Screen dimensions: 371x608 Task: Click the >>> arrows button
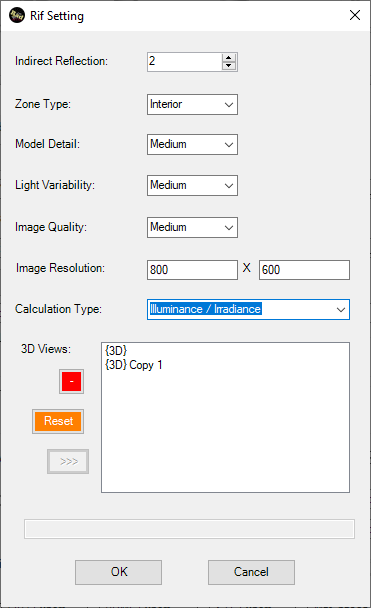click(68, 461)
